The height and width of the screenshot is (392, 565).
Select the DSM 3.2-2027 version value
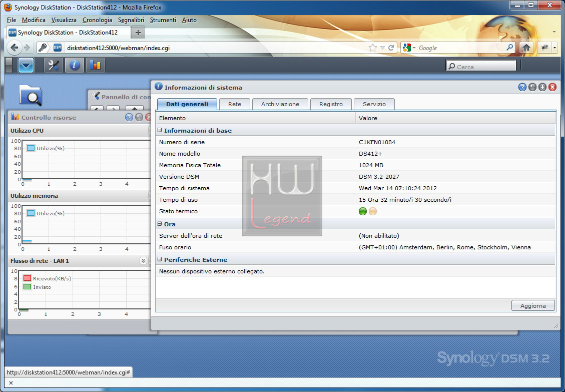[x=379, y=177]
